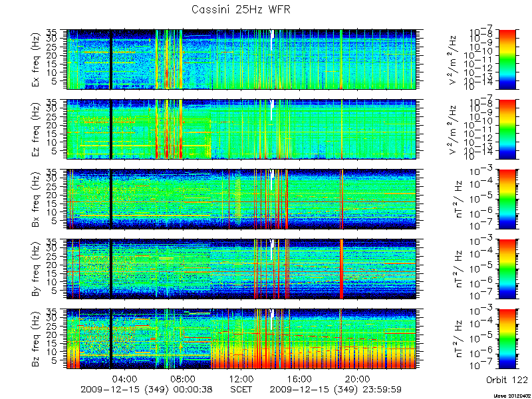Click the 16:00 time axis label
The width and height of the screenshot is (532, 399).
300,378
